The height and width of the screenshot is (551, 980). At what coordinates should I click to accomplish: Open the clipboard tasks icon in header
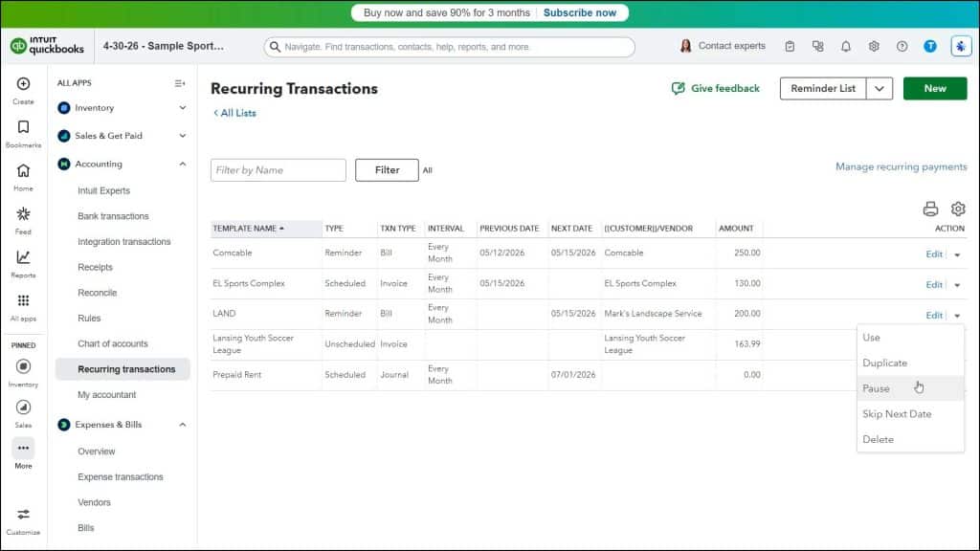click(790, 46)
